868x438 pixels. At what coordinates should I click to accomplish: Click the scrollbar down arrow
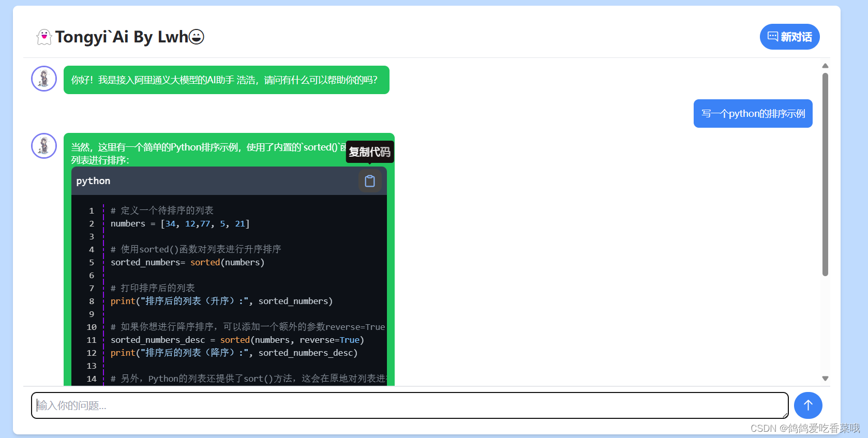[825, 379]
